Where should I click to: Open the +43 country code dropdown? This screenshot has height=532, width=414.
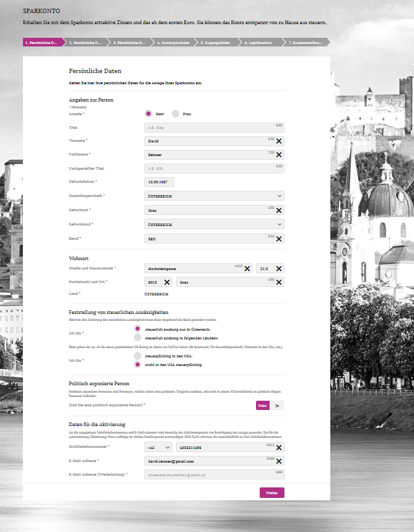158,447
